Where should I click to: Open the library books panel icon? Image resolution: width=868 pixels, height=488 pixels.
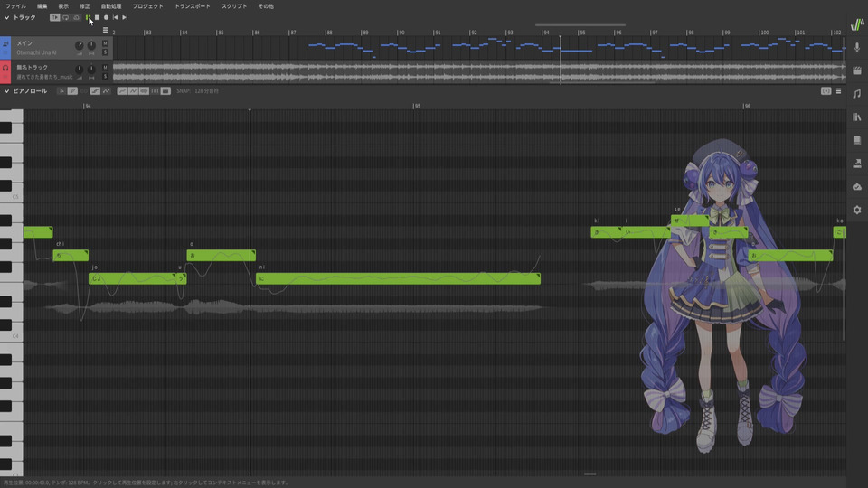(857, 117)
